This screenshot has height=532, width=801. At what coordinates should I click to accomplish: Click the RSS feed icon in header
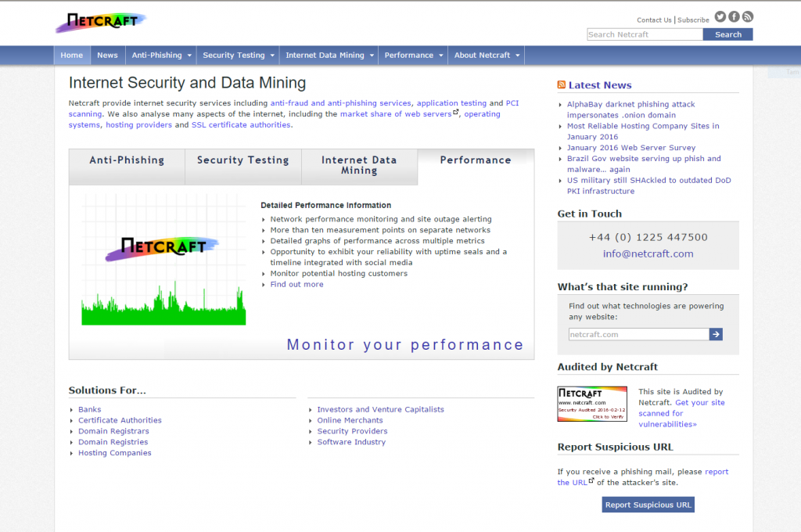(747, 16)
